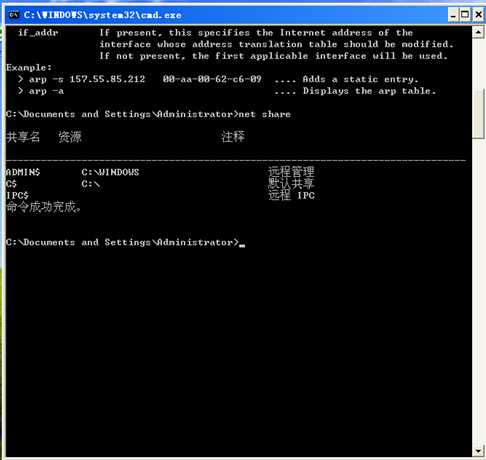Minimize the cmd.exe window
486x460 pixels.
click(x=453, y=15)
